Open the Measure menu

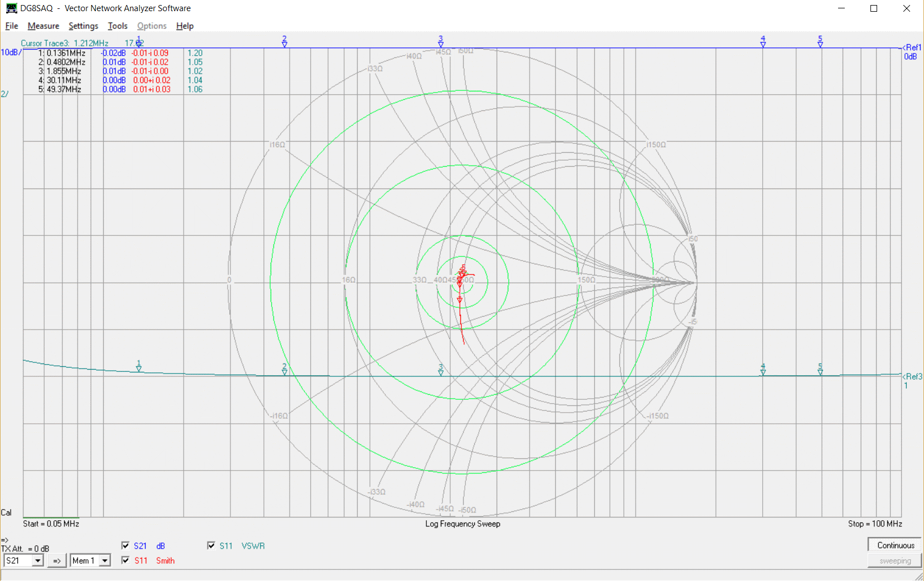tap(44, 26)
